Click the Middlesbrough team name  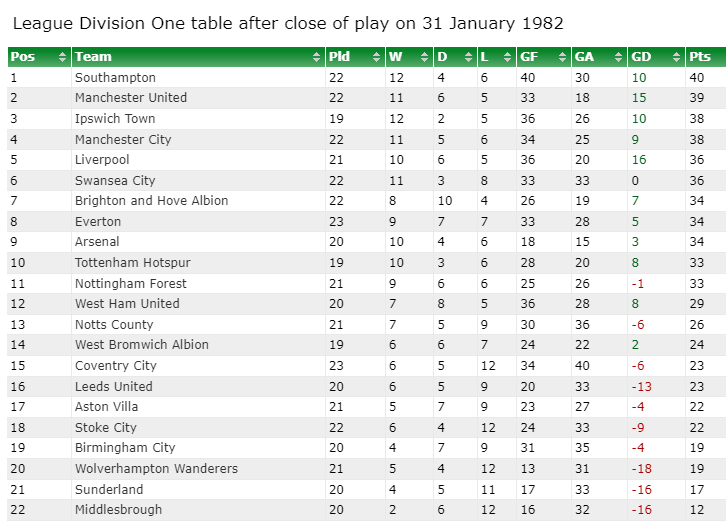coord(119,510)
